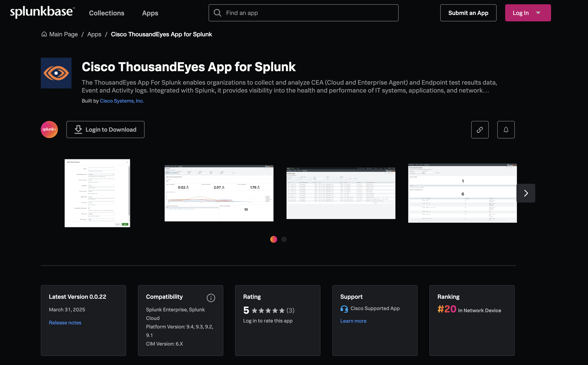588x365 pixels.
Task: Open Learn more support link
Action: 353,321
